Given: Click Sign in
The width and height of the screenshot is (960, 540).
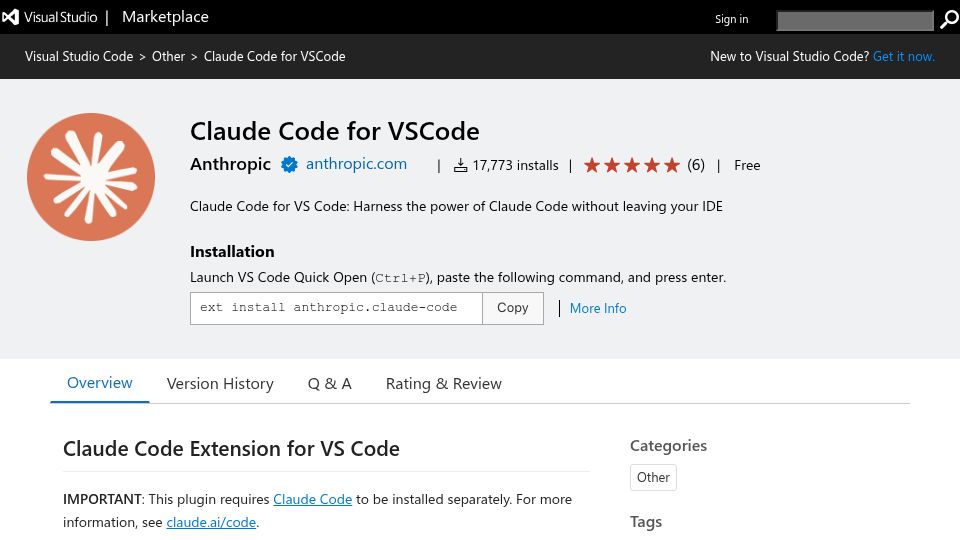Looking at the screenshot, I should click(x=732, y=19).
